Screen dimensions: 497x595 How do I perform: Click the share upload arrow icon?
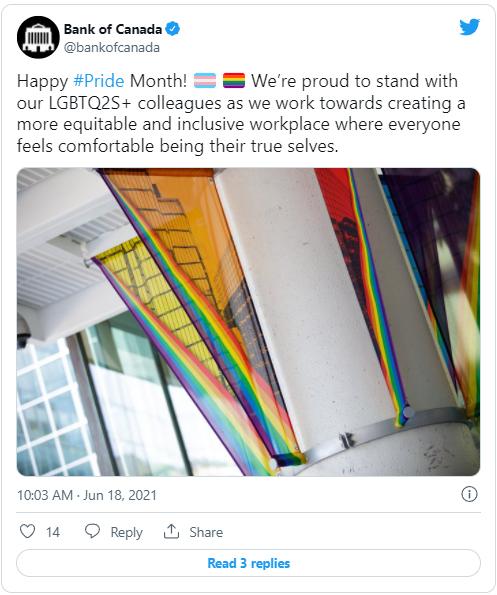(x=171, y=531)
